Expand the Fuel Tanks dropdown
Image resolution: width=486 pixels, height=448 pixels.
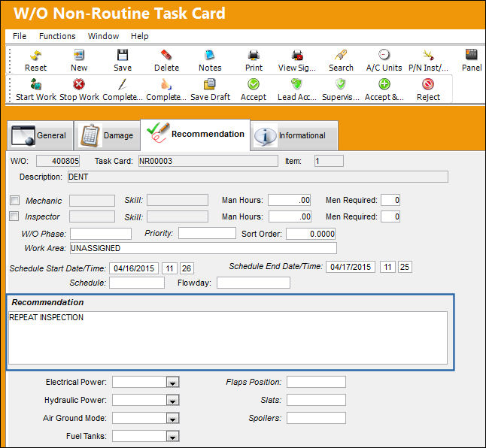pos(172,437)
